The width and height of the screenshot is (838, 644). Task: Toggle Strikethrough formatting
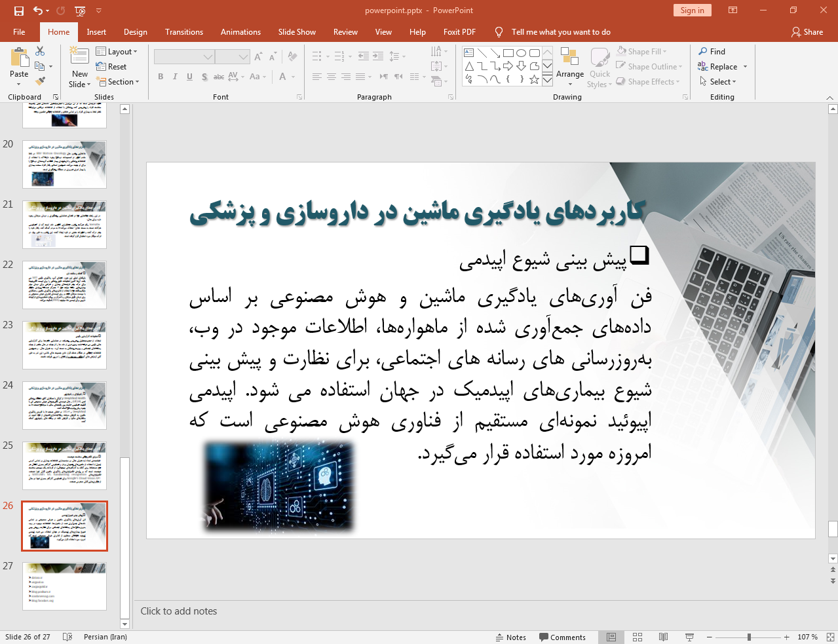click(219, 77)
